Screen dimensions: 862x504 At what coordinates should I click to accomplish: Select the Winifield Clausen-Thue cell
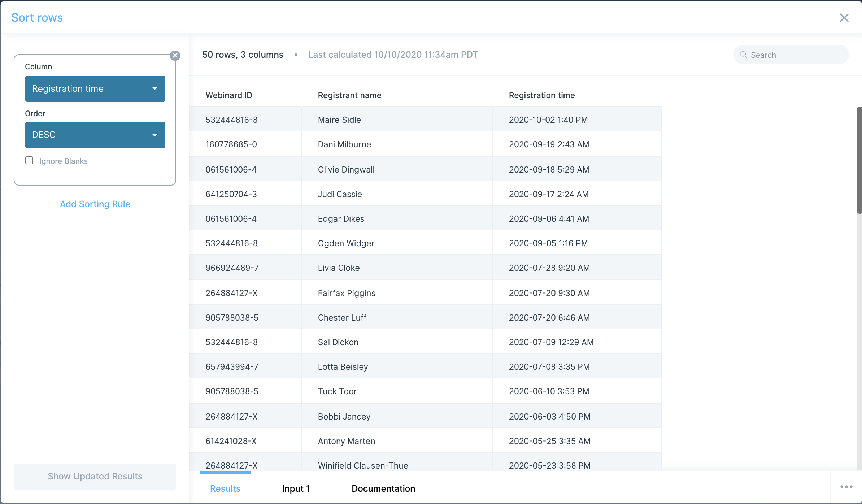[x=397, y=462]
